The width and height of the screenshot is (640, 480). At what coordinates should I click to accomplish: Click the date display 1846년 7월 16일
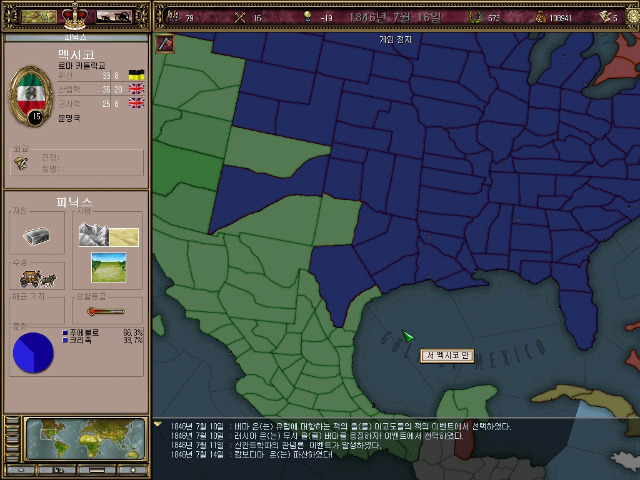(x=395, y=17)
